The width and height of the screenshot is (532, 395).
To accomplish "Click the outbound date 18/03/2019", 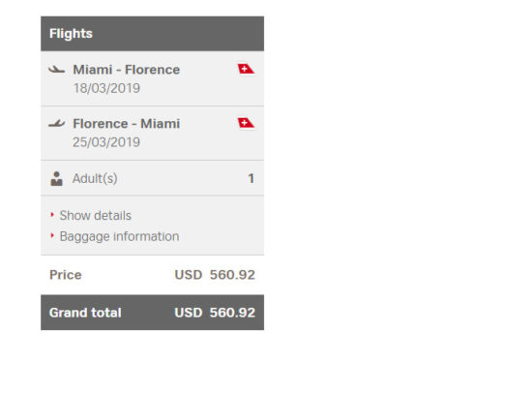I will [x=106, y=88].
